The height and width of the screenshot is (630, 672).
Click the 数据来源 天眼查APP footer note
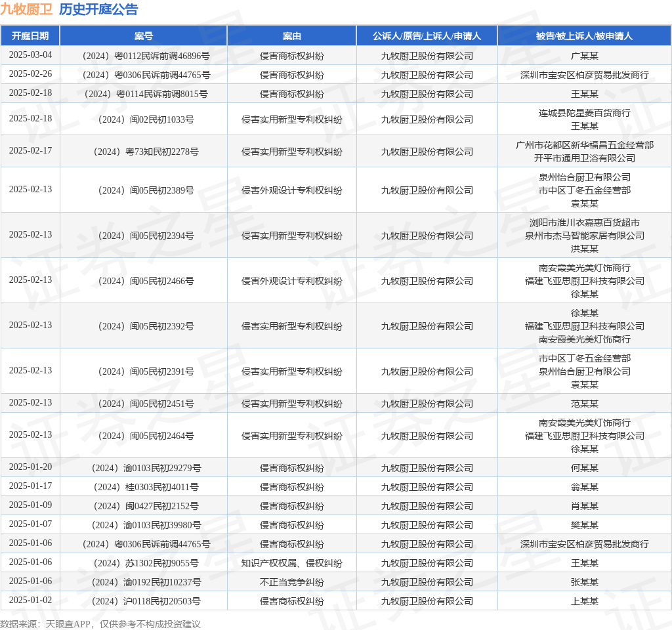click(100, 624)
